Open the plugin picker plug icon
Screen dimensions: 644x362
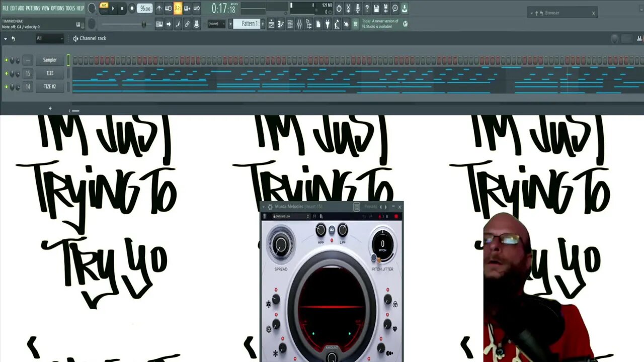coord(328,24)
